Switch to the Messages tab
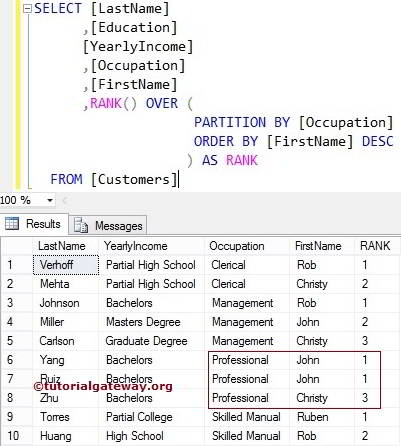 (x=108, y=226)
